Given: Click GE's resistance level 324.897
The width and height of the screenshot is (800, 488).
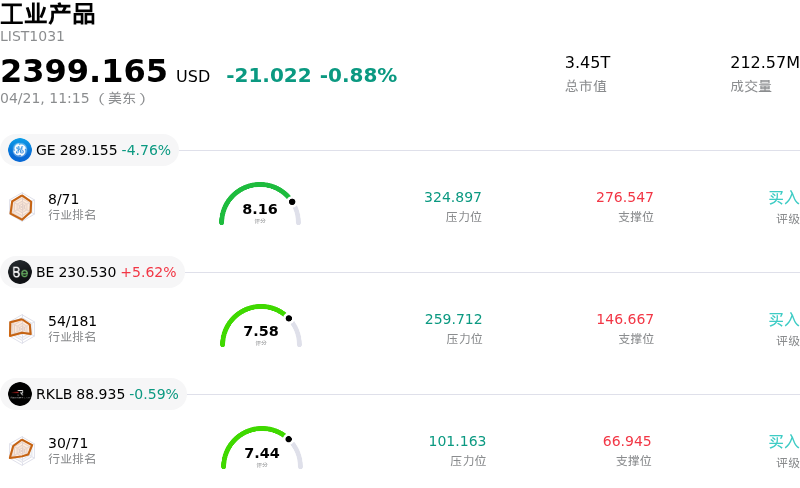Looking at the screenshot, I should click(453, 197).
